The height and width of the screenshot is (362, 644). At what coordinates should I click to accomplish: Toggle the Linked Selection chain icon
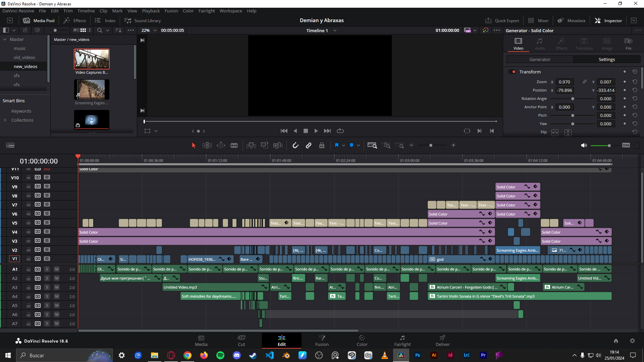click(x=309, y=145)
